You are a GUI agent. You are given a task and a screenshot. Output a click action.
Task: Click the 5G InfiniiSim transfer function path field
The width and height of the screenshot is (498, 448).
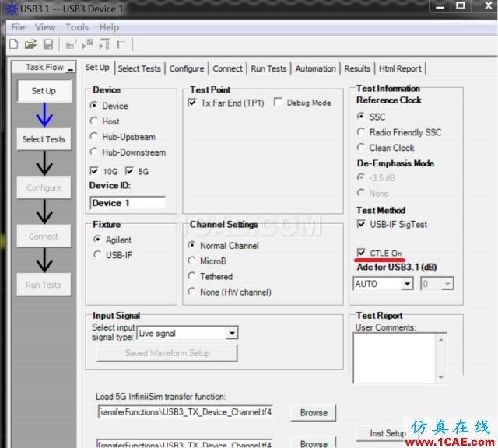[x=185, y=412]
